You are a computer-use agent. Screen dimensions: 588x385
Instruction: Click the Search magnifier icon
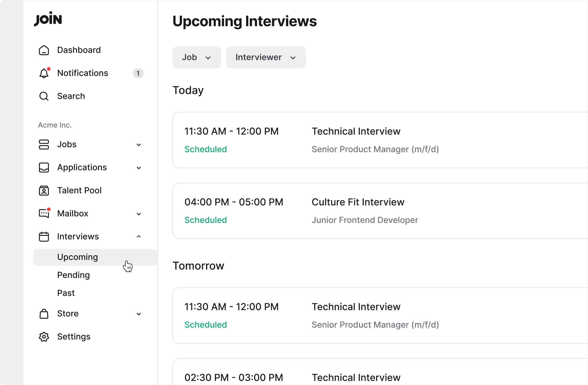point(44,96)
